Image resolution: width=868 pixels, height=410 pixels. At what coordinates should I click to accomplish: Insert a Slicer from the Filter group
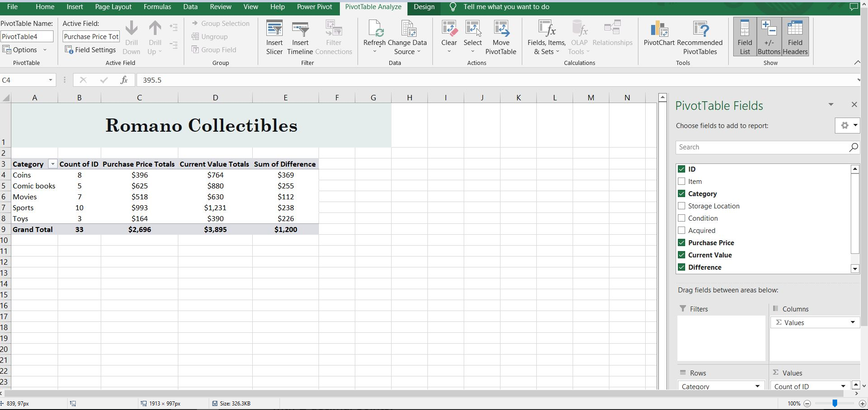(275, 38)
